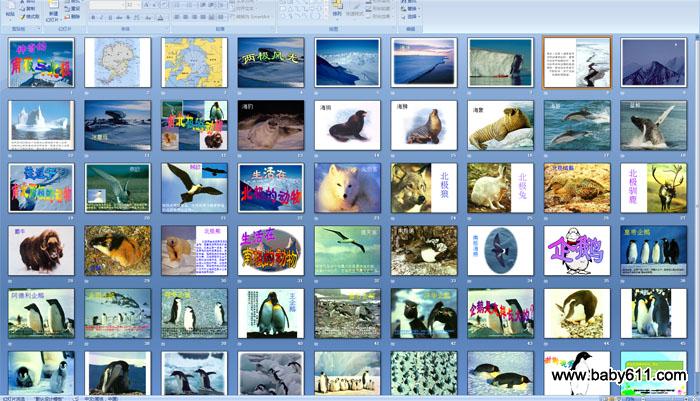
Task: Click the Copy icon in the clipboard group
Action: [26, 9]
